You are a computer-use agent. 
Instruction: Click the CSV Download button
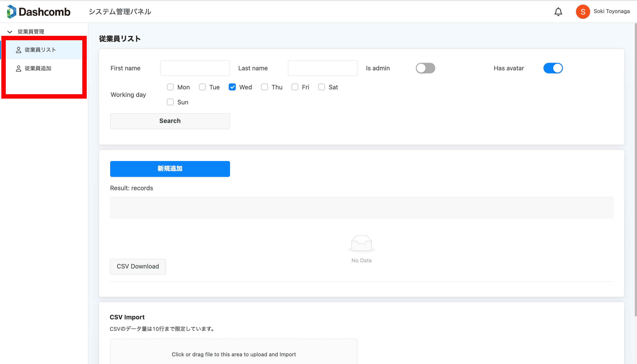click(x=138, y=266)
